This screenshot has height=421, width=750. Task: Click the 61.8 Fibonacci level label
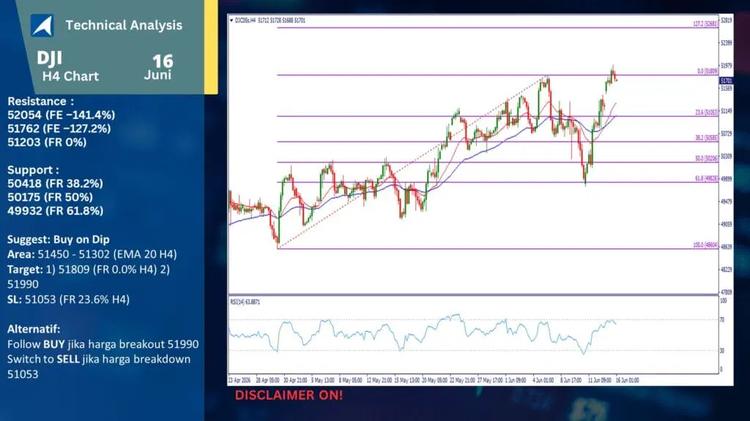click(706, 178)
